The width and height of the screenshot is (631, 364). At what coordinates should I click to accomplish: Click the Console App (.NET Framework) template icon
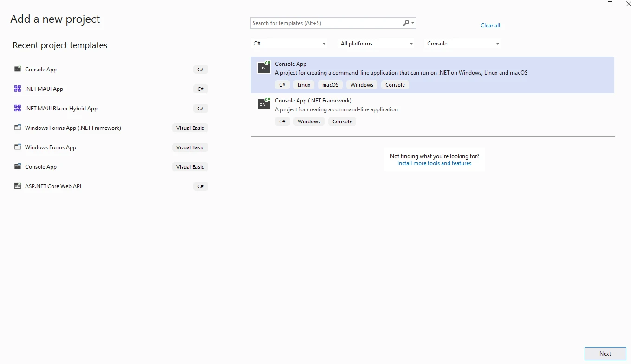264,104
